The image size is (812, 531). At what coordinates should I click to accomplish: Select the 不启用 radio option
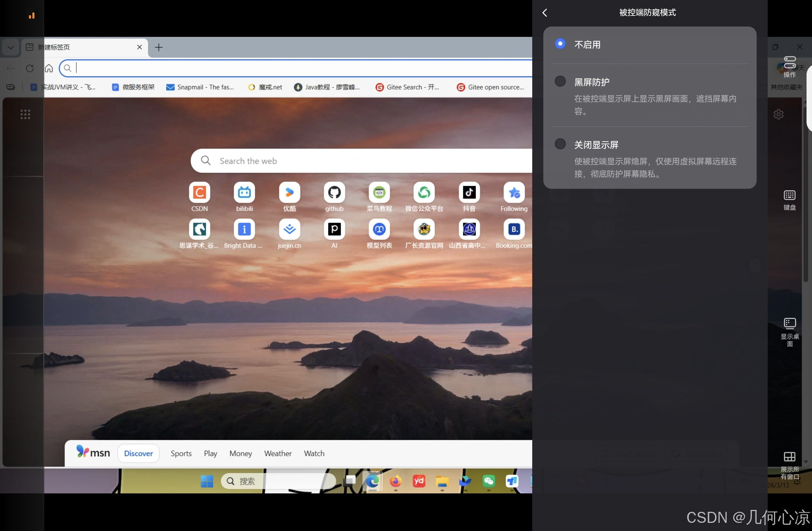560,44
